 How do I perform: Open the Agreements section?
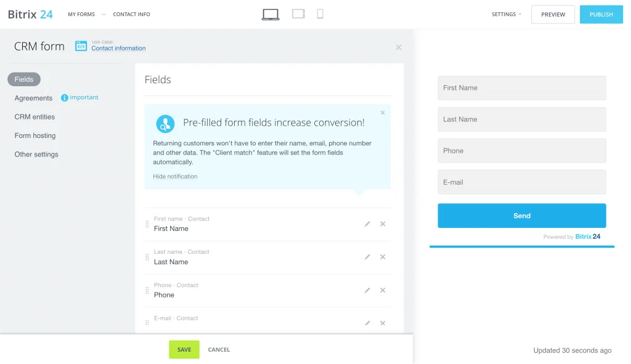click(x=33, y=99)
